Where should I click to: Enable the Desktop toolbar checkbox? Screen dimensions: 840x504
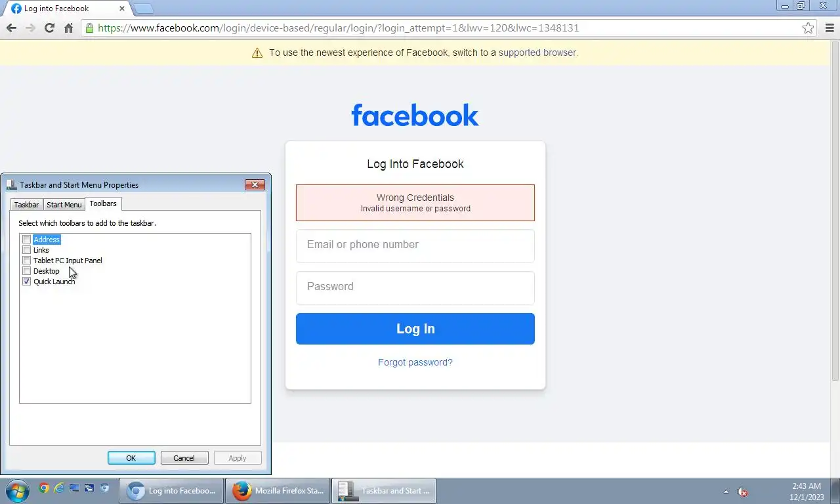point(26,271)
